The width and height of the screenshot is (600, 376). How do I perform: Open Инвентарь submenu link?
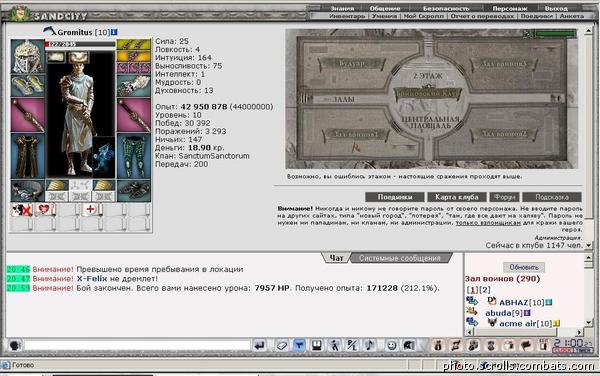click(x=347, y=16)
